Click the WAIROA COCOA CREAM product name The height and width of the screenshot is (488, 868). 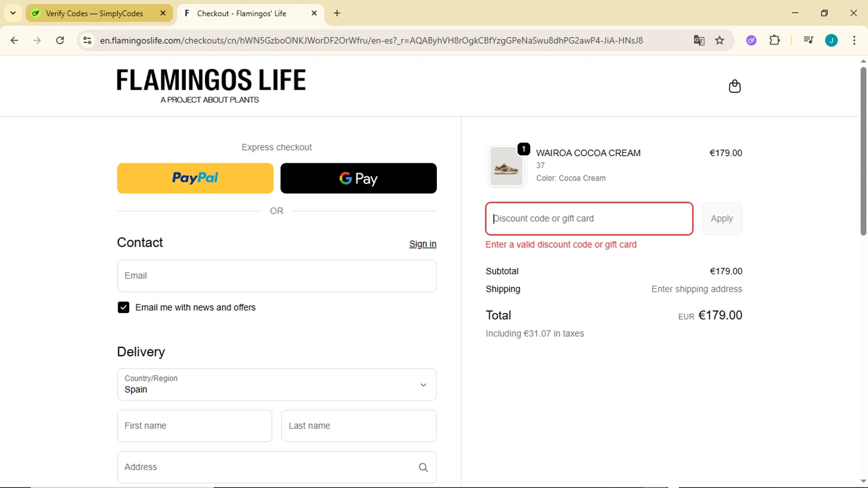(x=588, y=153)
